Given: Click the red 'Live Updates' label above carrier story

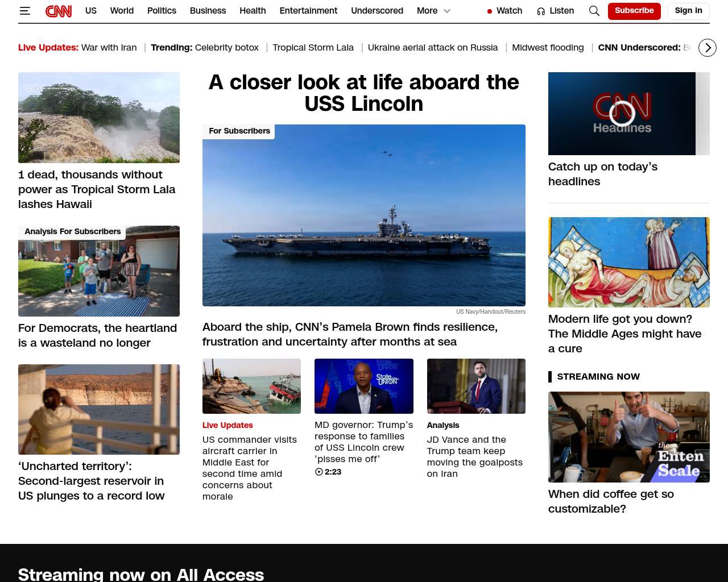Looking at the screenshot, I should [x=227, y=425].
